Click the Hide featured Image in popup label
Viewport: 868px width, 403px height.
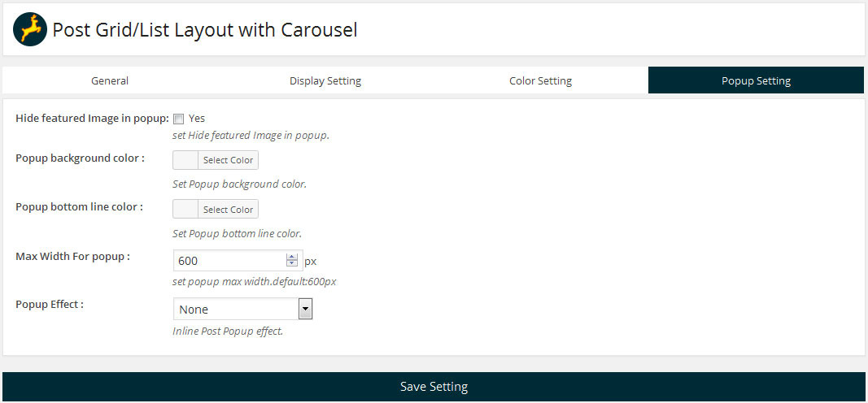coord(92,119)
